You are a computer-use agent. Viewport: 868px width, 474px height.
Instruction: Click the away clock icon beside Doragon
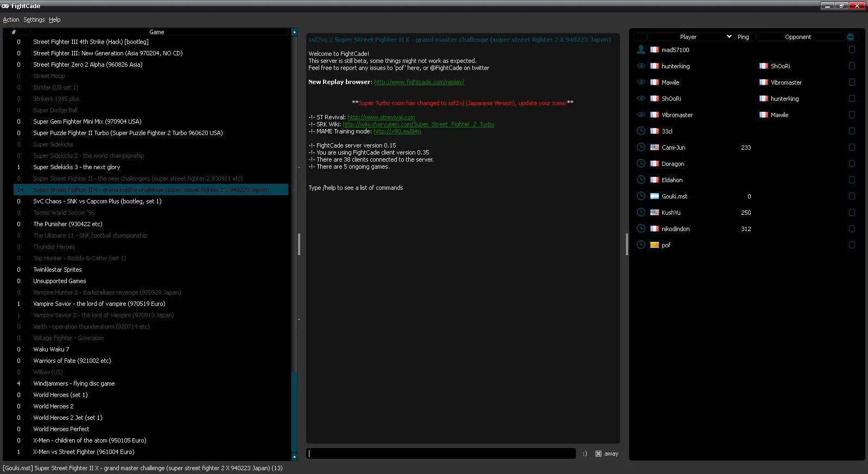click(x=641, y=163)
